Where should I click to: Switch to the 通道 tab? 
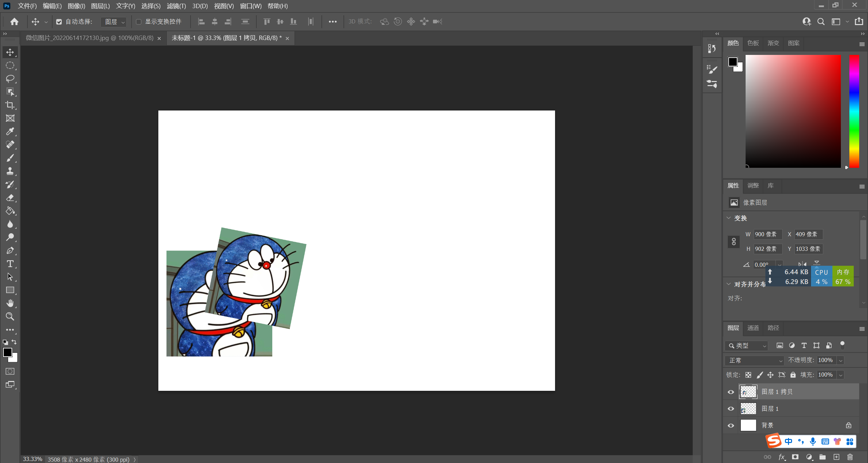[753, 328]
